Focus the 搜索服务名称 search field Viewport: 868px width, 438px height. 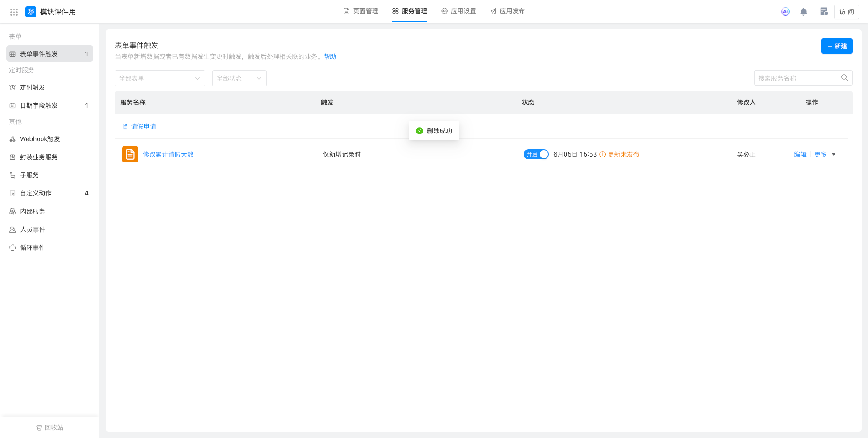tap(797, 78)
